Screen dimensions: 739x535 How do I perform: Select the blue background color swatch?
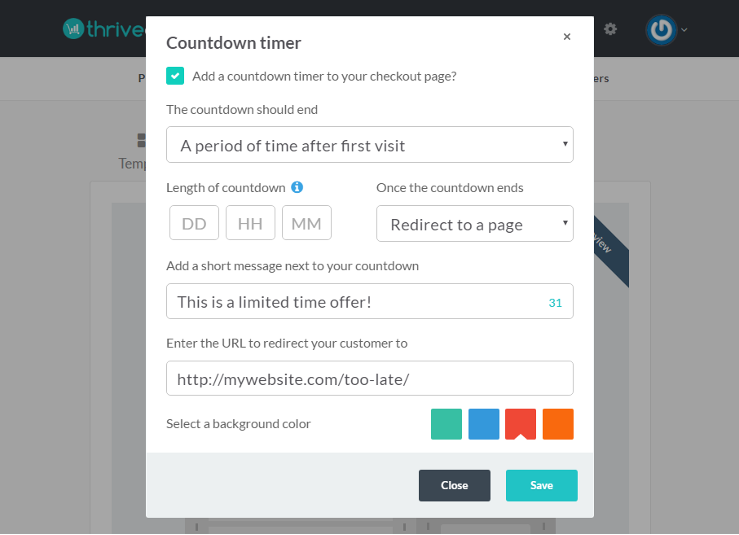coord(484,424)
